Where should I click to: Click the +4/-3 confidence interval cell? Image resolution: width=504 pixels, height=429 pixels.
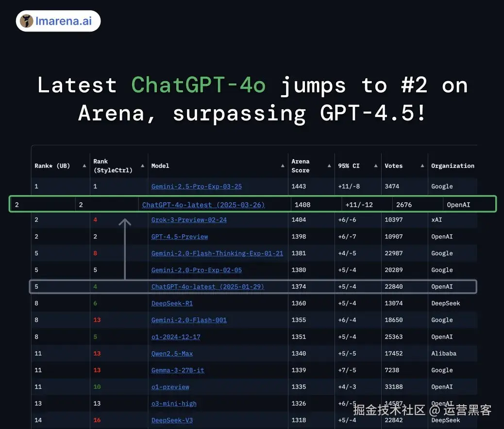(347, 387)
